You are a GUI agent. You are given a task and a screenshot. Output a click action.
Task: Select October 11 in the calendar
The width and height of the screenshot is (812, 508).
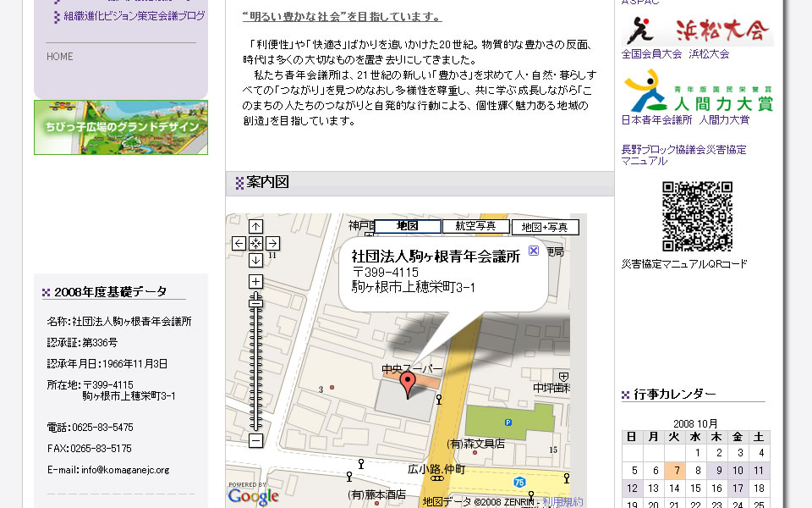tap(759, 470)
